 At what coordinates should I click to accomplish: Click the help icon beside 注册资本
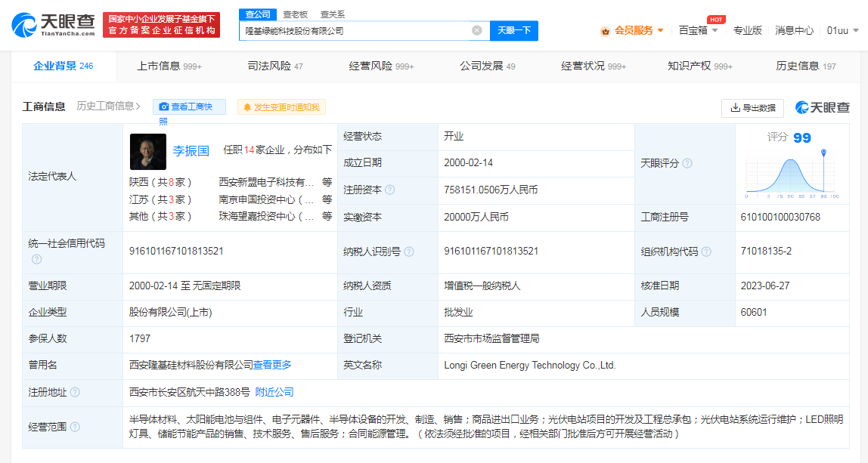point(389,190)
